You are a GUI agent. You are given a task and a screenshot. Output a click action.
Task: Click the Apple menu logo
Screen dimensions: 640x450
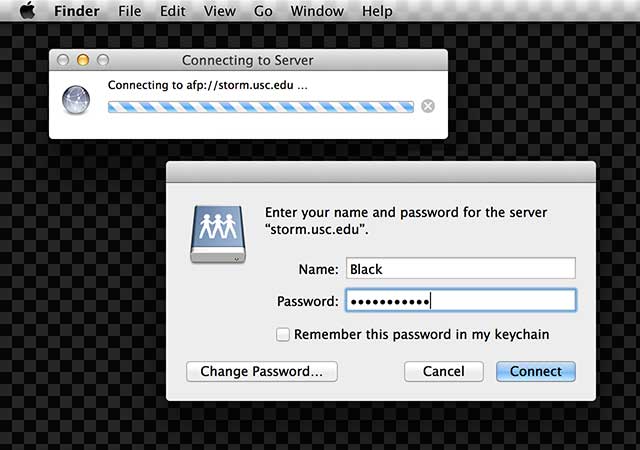(x=27, y=12)
